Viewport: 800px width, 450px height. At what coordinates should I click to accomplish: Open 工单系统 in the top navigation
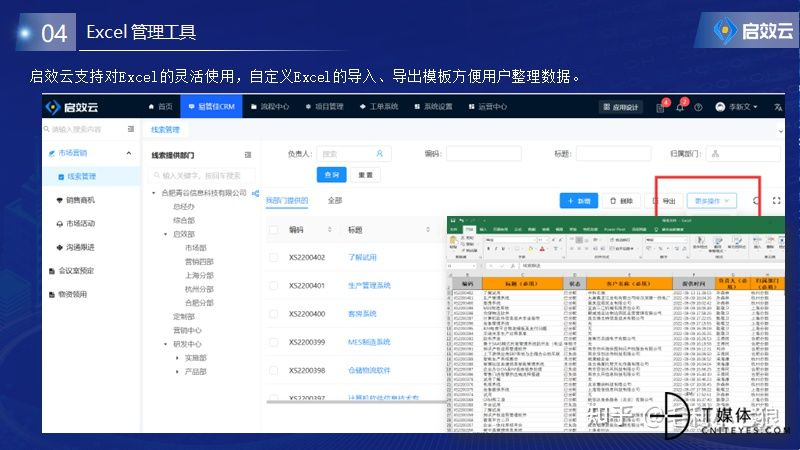[x=379, y=107]
